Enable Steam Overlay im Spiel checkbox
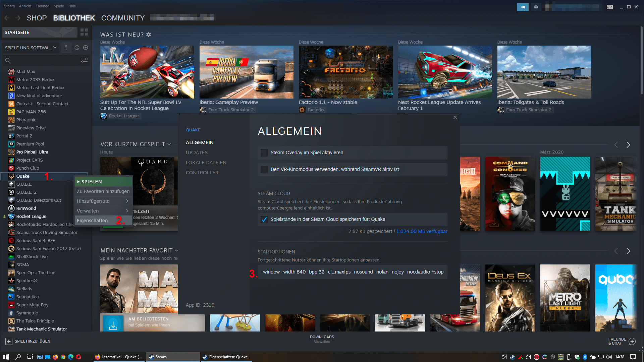 264,153
